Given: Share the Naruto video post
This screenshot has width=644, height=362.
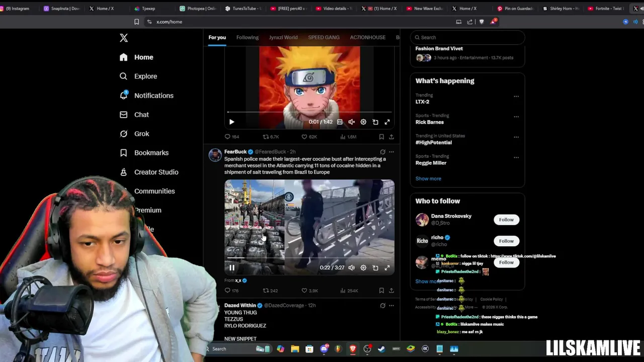Looking at the screenshot, I should click(x=391, y=137).
